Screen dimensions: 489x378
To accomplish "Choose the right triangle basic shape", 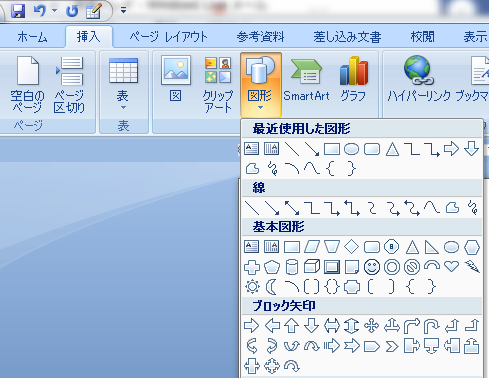I will [x=431, y=247].
